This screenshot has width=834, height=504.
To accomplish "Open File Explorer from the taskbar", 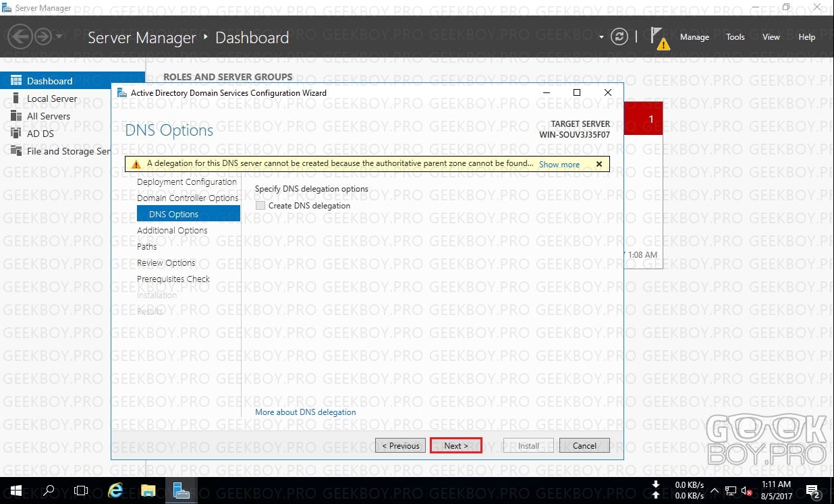I will pos(148,491).
